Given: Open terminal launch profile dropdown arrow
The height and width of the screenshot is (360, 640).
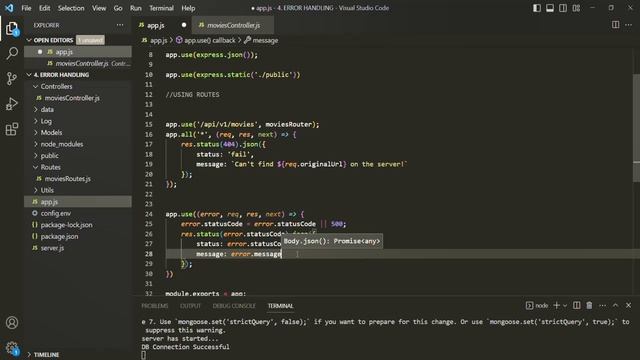Looking at the screenshot, I should (565, 305).
